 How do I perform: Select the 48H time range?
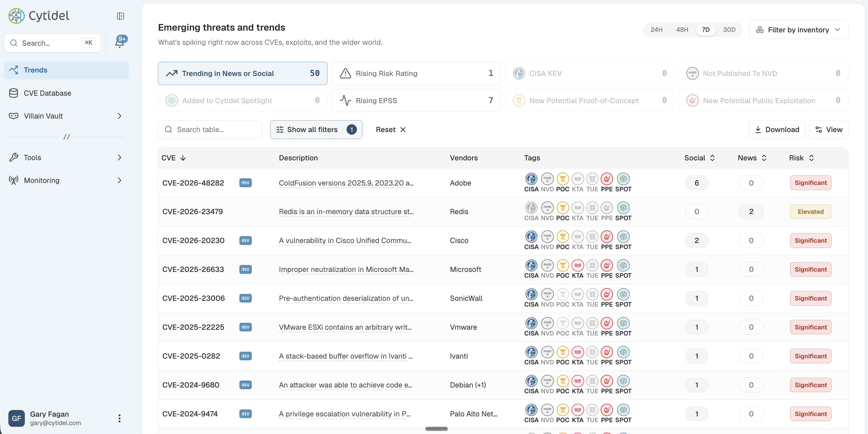682,30
